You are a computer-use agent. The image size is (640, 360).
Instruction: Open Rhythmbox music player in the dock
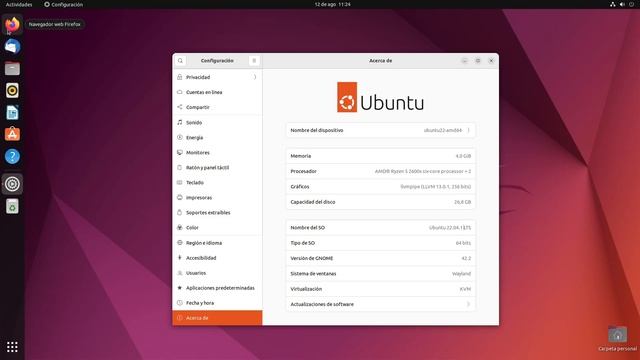(12, 91)
